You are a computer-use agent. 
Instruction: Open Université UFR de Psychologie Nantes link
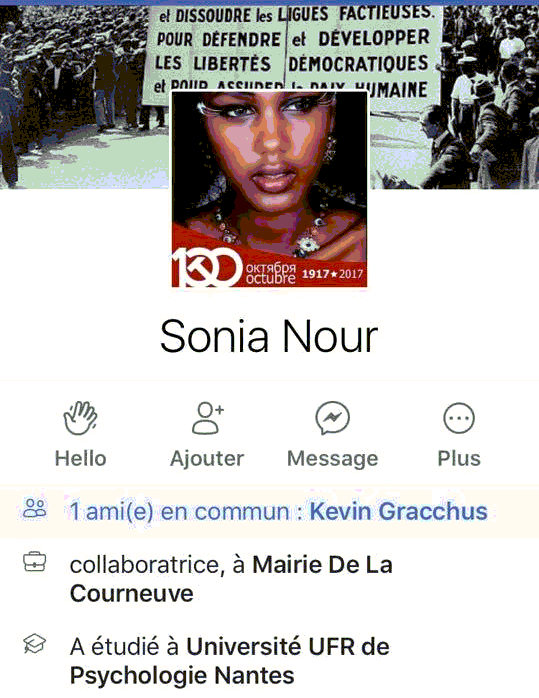pos(230,661)
